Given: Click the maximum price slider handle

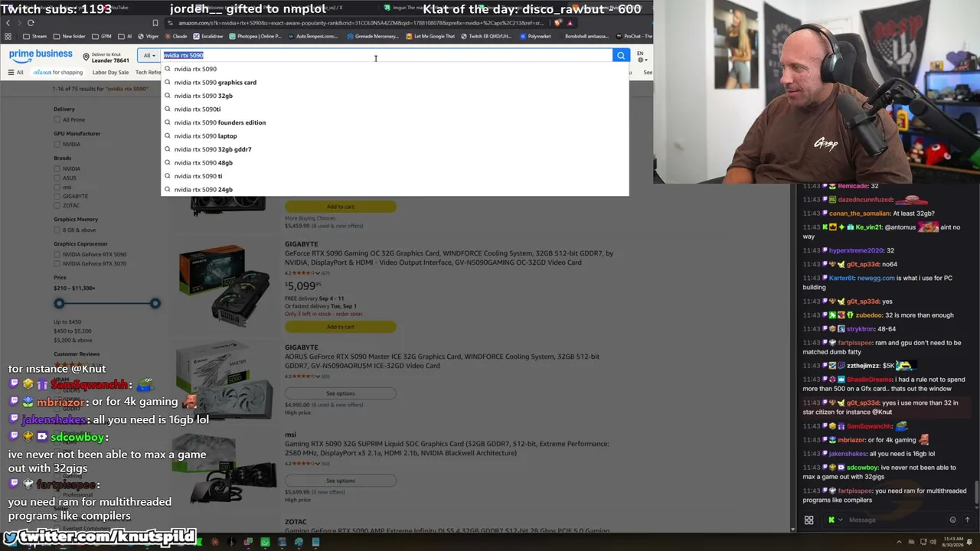Looking at the screenshot, I should tap(155, 304).
